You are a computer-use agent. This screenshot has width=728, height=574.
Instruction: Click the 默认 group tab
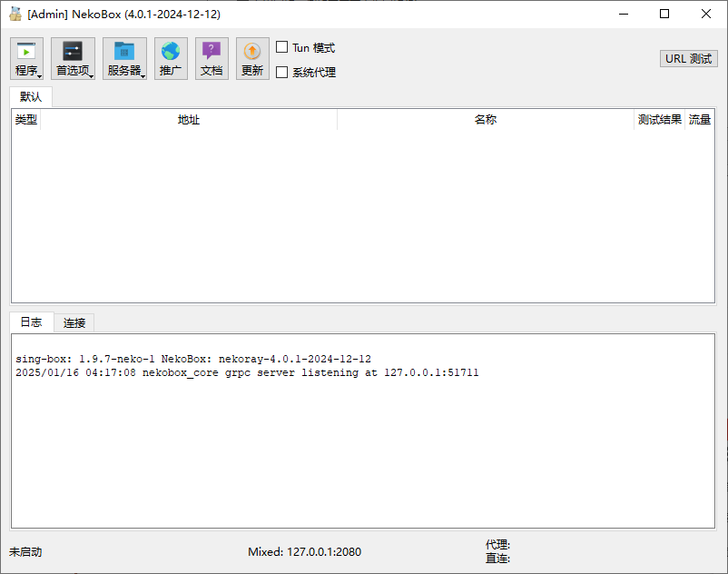tap(29, 95)
